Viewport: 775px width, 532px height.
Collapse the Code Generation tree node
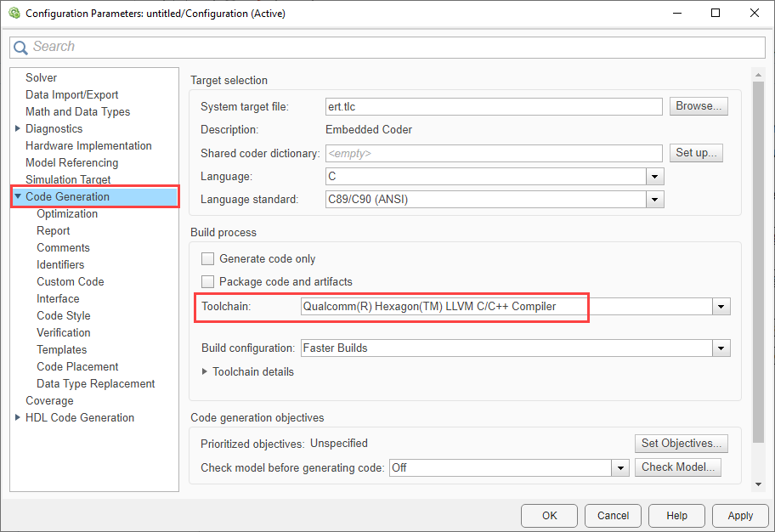click(x=18, y=197)
